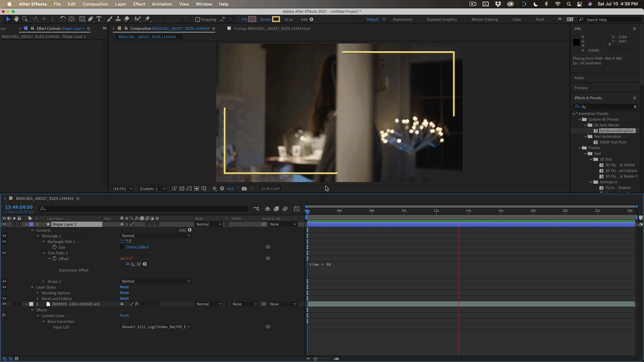Screen dimensions: 644x362
Task: Select the Puppet Pin tool
Action: [x=147, y=19]
